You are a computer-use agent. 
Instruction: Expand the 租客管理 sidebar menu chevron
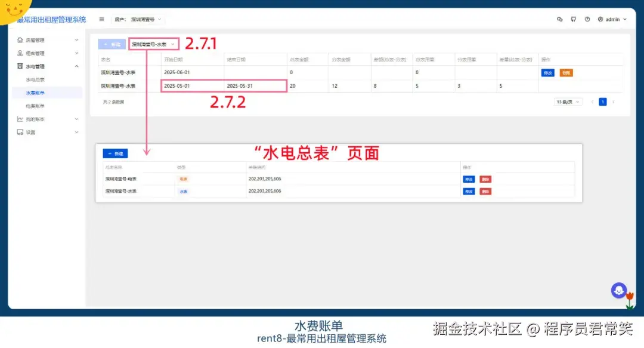tap(76, 53)
